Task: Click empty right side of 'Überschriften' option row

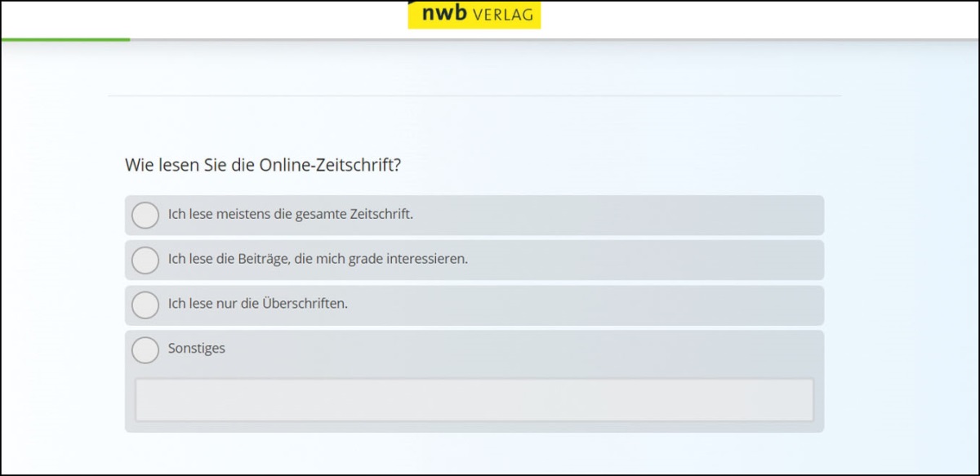Action: coord(653,305)
